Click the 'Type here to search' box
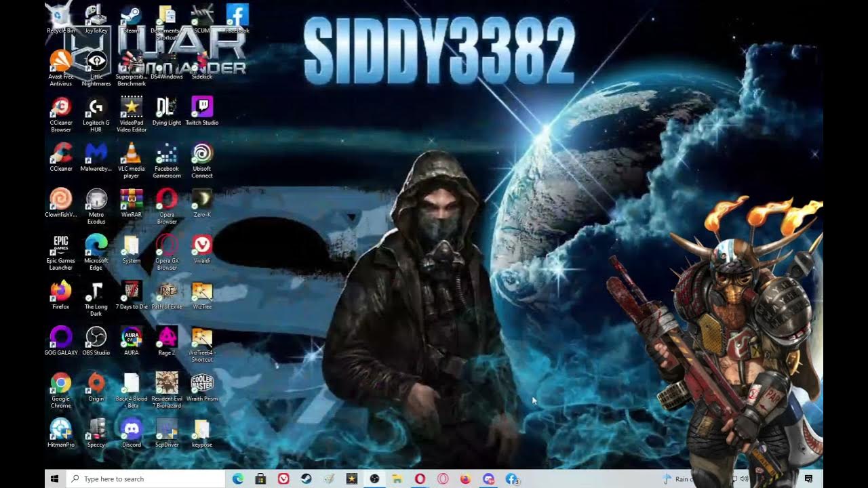The width and height of the screenshot is (868, 488). pos(146,479)
